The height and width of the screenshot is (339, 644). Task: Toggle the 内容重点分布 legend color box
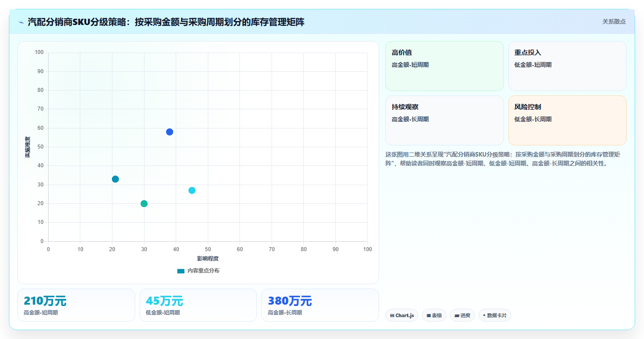[x=181, y=271]
